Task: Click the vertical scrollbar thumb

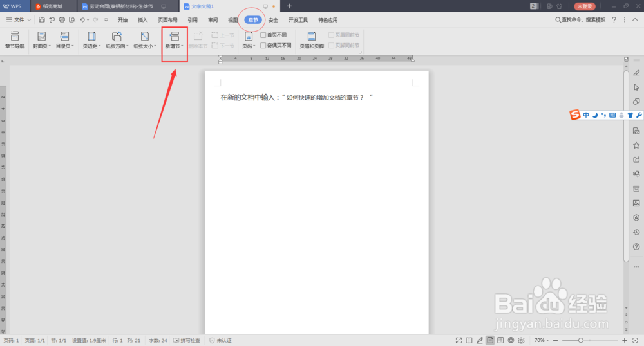Action: coord(627,166)
